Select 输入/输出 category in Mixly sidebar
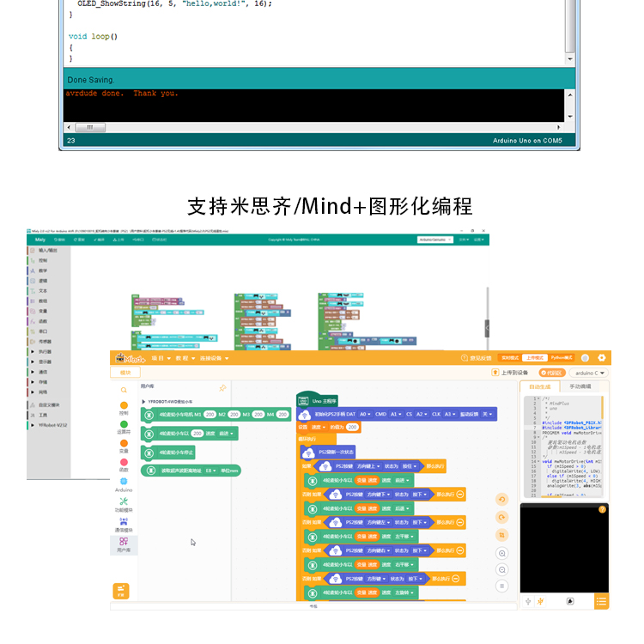The width and height of the screenshot is (644, 644). [48, 250]
